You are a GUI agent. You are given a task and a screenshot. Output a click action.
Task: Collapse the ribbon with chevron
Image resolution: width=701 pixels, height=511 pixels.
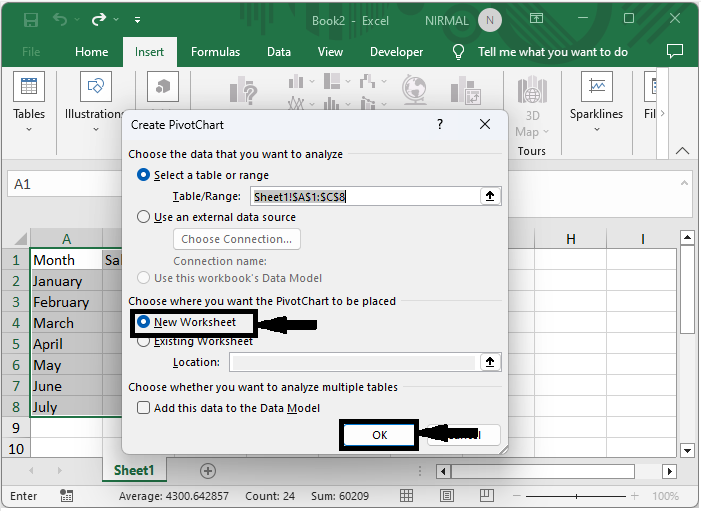[682, 151]
